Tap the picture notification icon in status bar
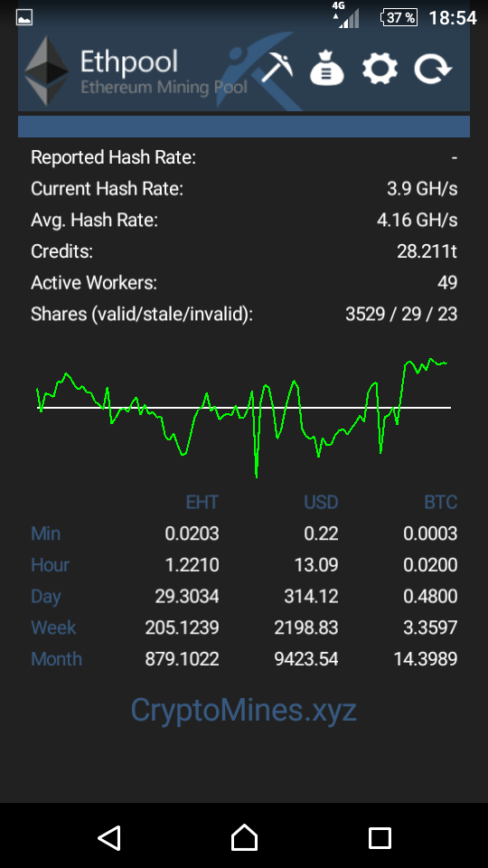Screen dimensions: 488x868 click(x=24, y=18)
